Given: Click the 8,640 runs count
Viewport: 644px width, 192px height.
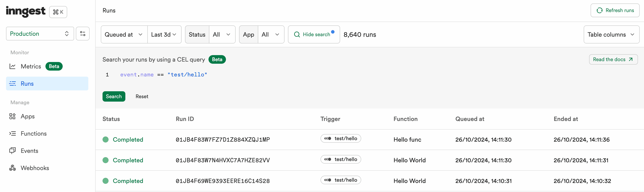Looking at the screenshot, I should 360,34.
